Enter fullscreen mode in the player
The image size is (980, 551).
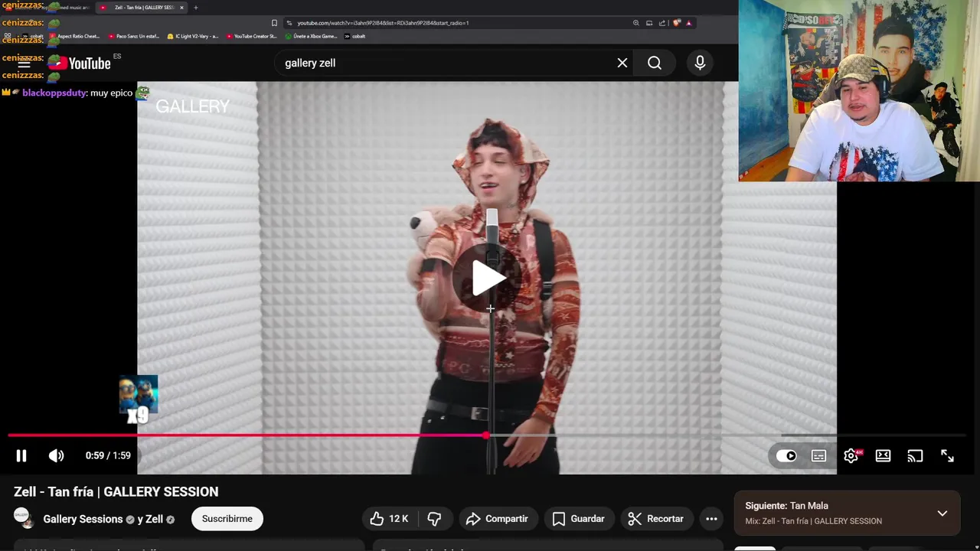(x=947, y=456)
